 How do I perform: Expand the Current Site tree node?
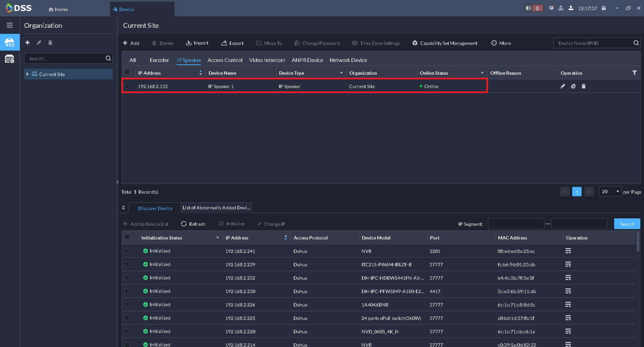27,74
